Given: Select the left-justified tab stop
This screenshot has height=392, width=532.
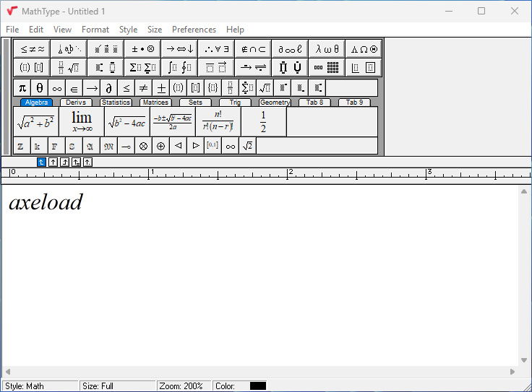Looking at the screenshot, I should coord(41,162).
